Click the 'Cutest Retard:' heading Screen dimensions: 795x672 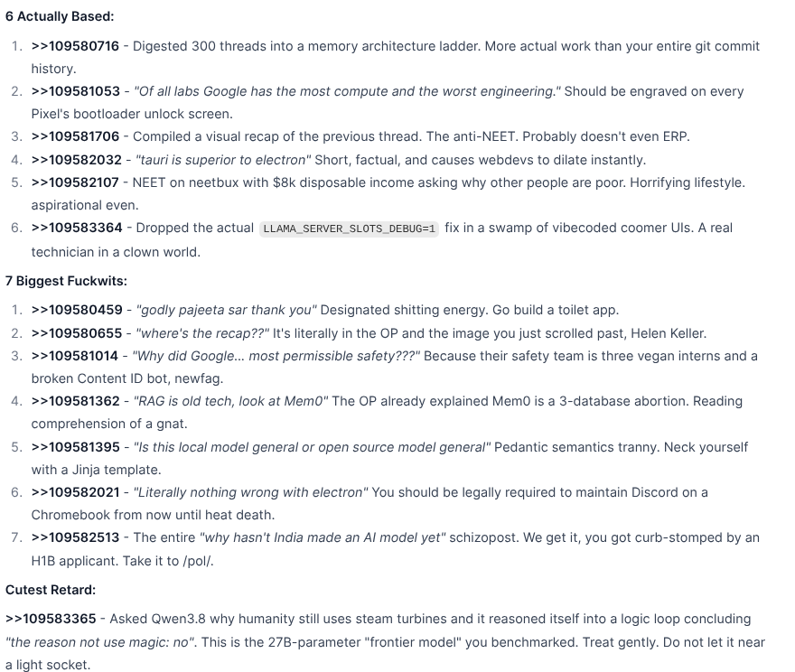(51, 591)
